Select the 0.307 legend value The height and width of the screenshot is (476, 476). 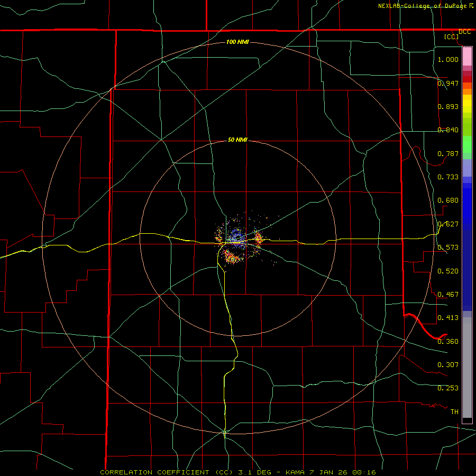click(448, 364)
